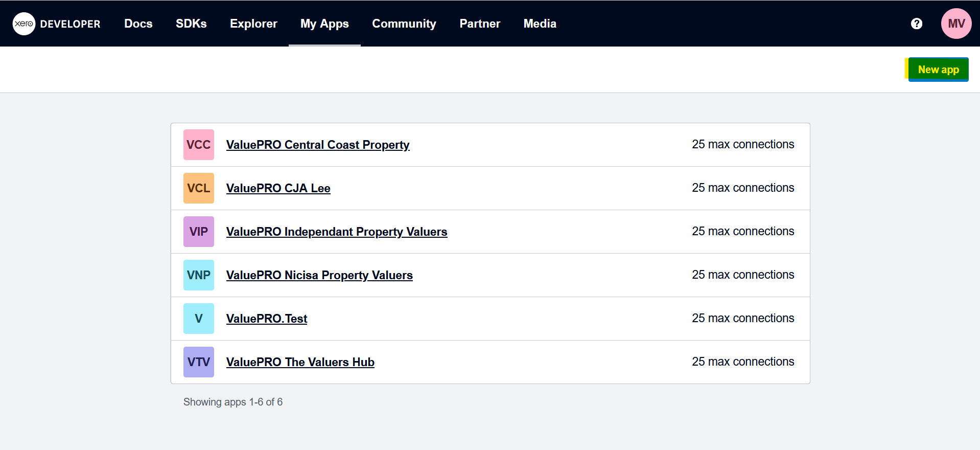
Task: Click the pink VCC app icon
Action: [x=198, y=145]
